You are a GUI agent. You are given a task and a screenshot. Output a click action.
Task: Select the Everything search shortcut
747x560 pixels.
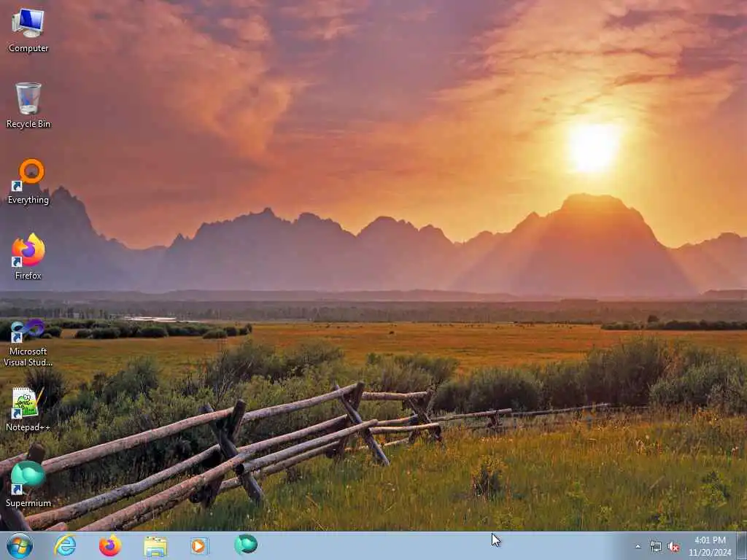tap(28, 182)
